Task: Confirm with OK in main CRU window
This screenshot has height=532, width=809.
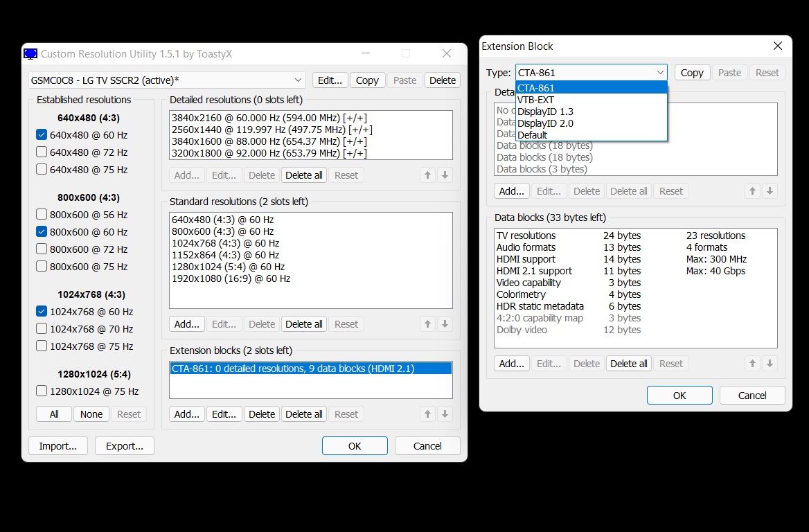Action: point(355,446)
